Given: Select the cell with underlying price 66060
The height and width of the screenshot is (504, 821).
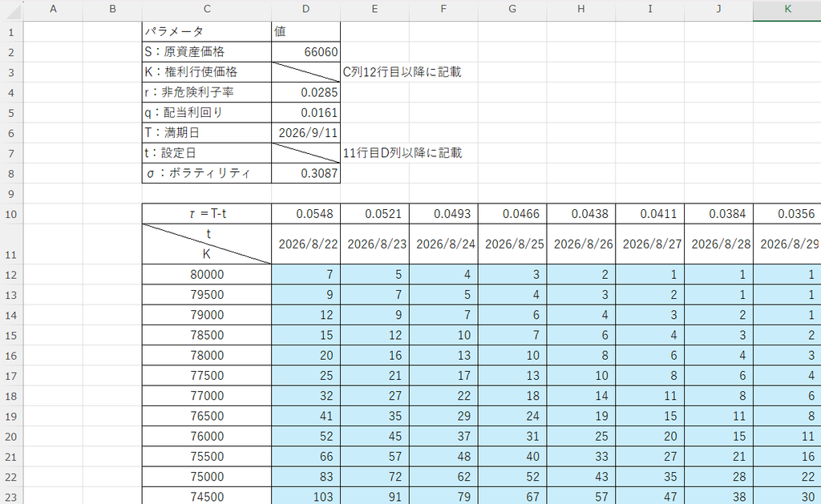Looking at the screenshot, I should [x=305, y=52].
